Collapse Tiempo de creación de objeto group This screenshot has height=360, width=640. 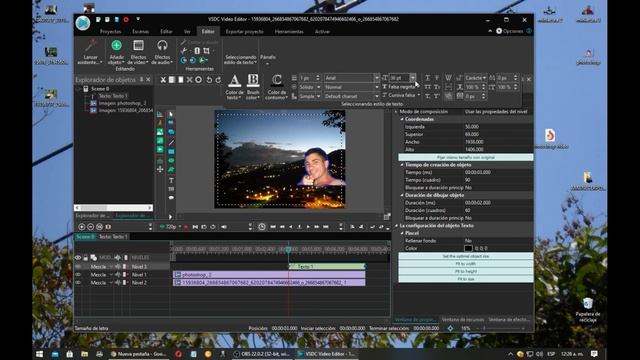(402, 165)
